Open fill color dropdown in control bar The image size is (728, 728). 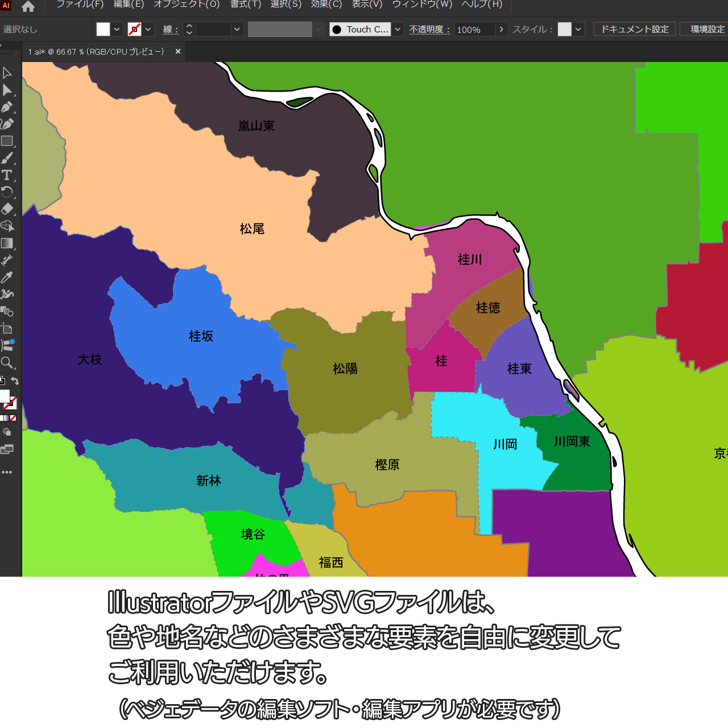(x=117, y=30)
